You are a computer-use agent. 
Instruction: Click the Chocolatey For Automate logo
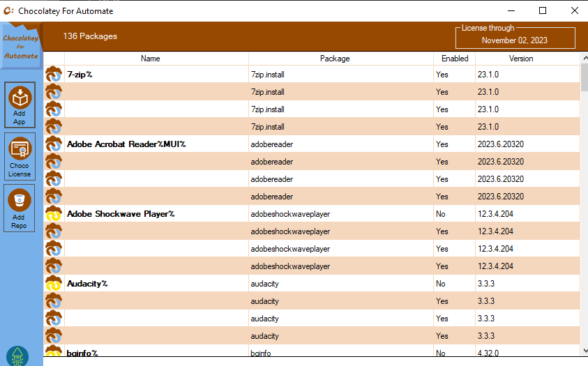point(20,47)
